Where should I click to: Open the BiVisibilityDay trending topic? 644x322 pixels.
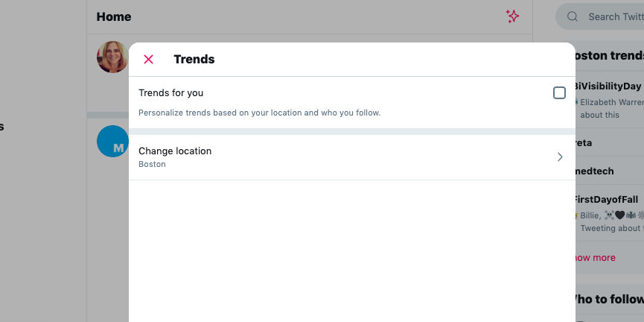point(608,86)
